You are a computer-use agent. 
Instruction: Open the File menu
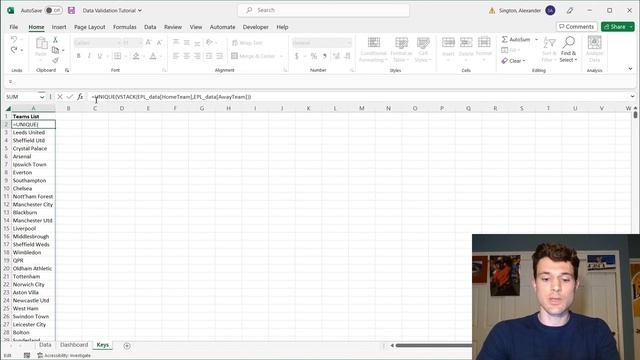[x=13, y=27]
